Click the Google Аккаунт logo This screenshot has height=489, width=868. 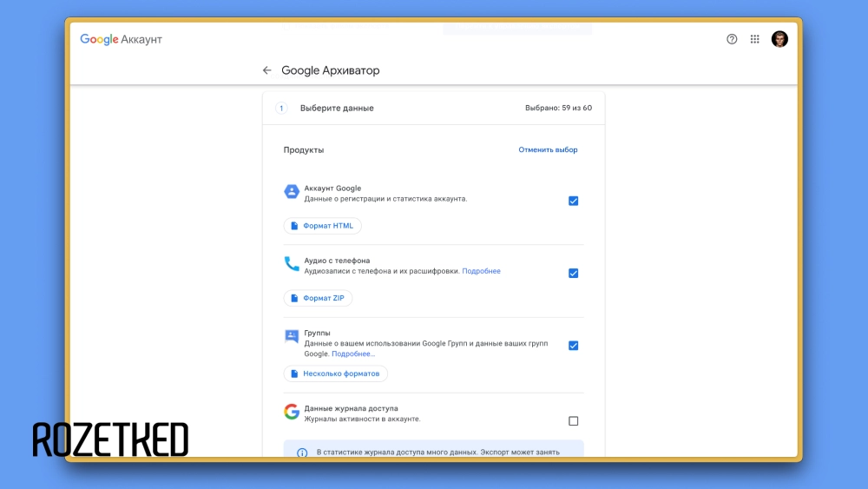121,39
